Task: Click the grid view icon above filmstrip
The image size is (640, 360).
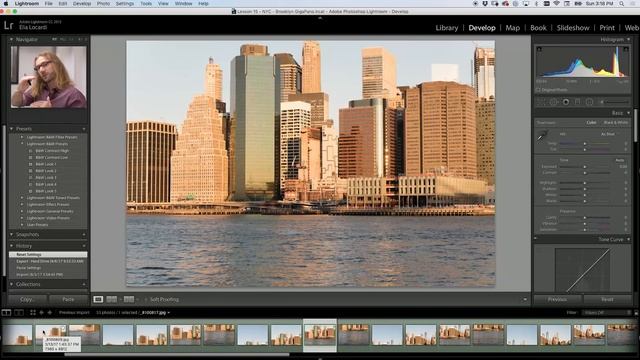Action: [x=33, y=313]
